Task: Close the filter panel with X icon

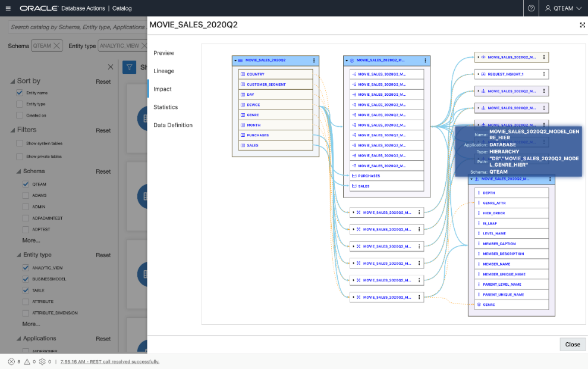Action: click(x=110, y=67)
